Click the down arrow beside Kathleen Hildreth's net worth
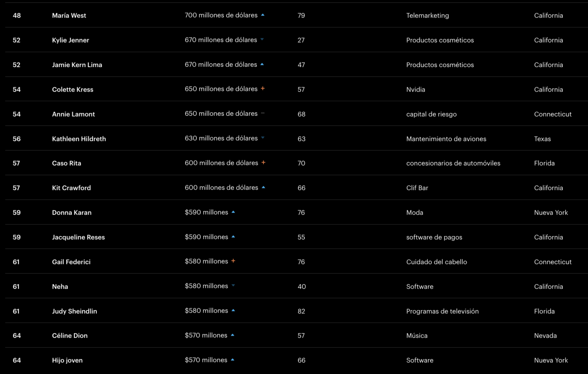This screenshot has width=588, height=374. 263,138
